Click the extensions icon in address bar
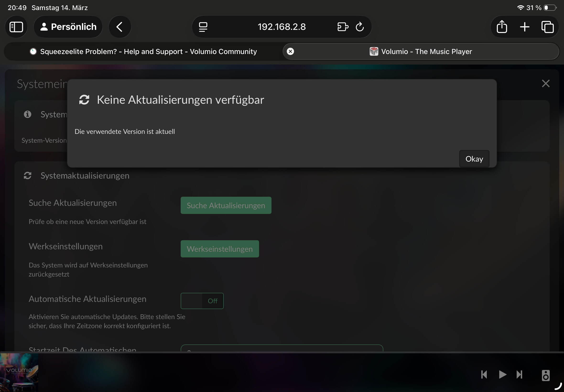The width and height of the screenshot is (564, 392). pyautogui.click(x=342, y=27)
